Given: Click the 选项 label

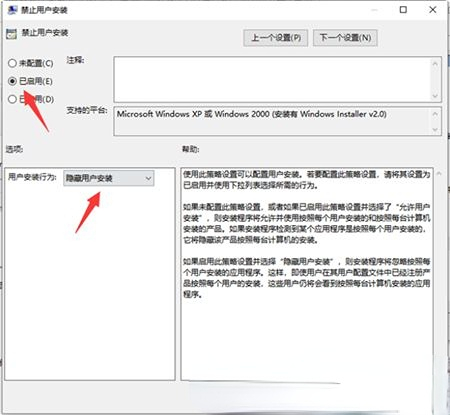Looking at the screenshot, I should pyautogui.click(x=14, y=149).
